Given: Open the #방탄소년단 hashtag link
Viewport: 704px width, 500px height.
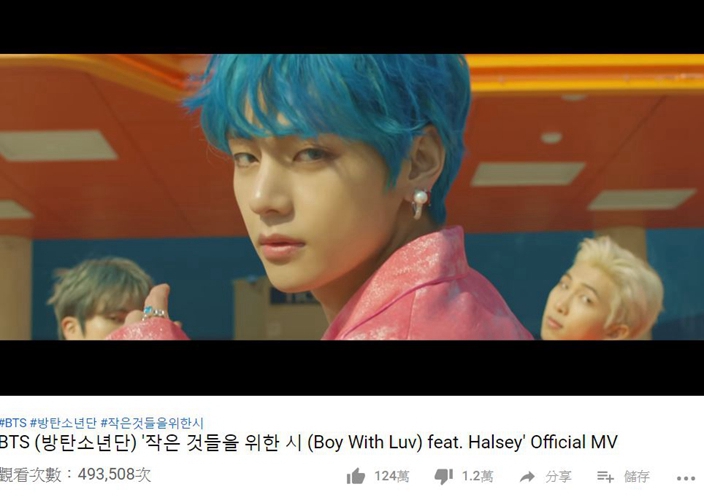Looking at the screenshot, I should click(63, 423).
